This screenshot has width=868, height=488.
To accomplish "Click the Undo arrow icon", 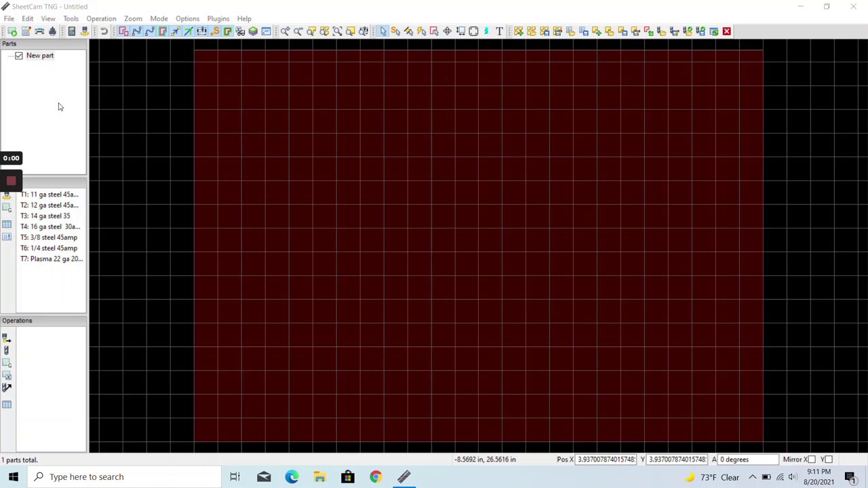I will tap(104, 31).
